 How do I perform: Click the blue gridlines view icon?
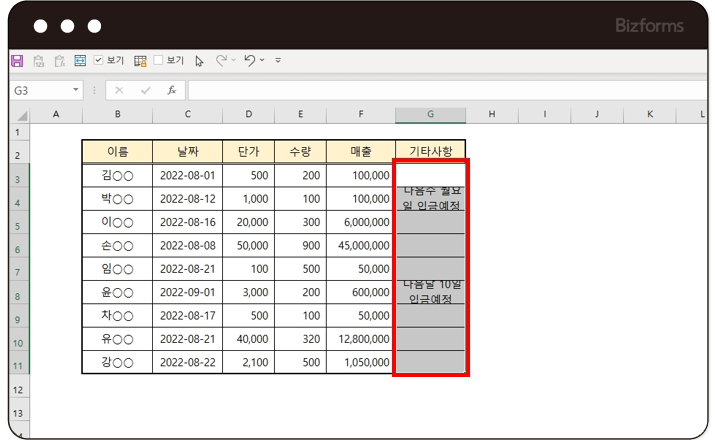coord(80,61)
